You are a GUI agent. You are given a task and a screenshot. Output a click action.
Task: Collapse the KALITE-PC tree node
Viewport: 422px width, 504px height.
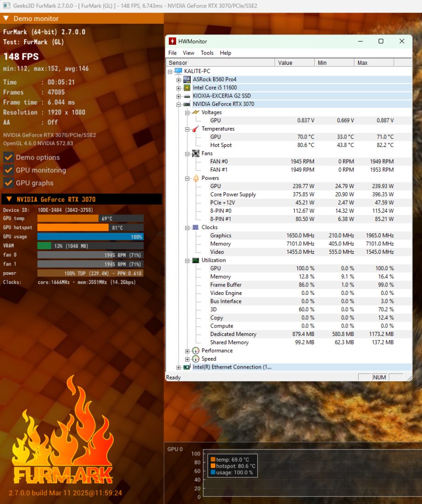[x=170, y=72]
